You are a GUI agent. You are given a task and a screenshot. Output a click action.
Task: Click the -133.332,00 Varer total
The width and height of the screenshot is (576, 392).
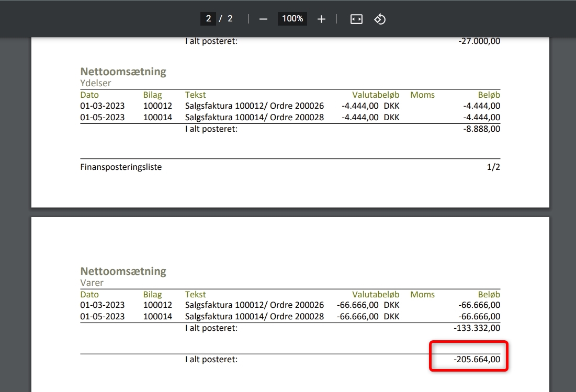(x=477, y=328)
